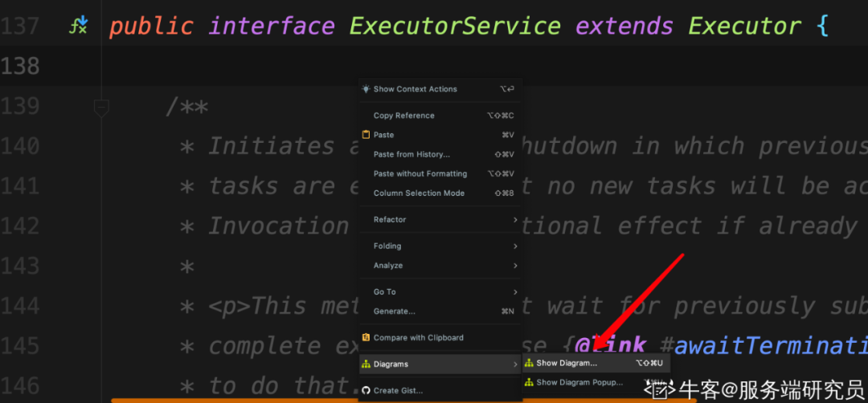Click the implementations gutter icon on line 137
Viewport: 868px width, 403px height.
tap(79, 26)
